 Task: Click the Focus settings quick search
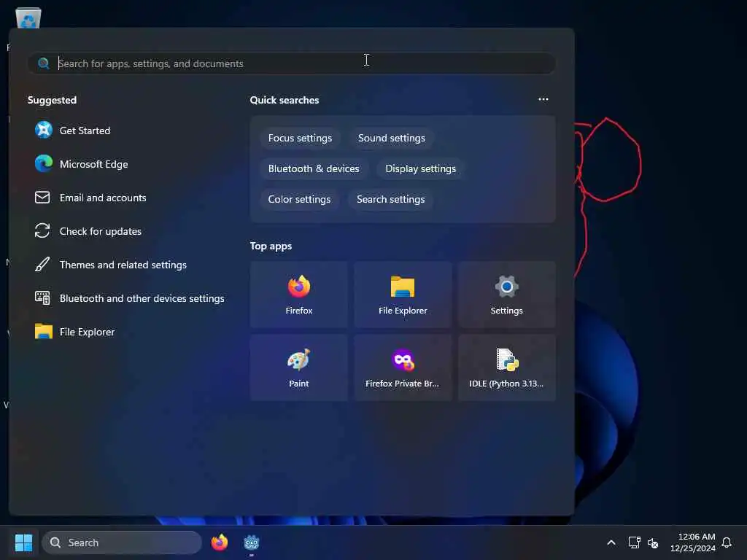(x=300, y=138)
